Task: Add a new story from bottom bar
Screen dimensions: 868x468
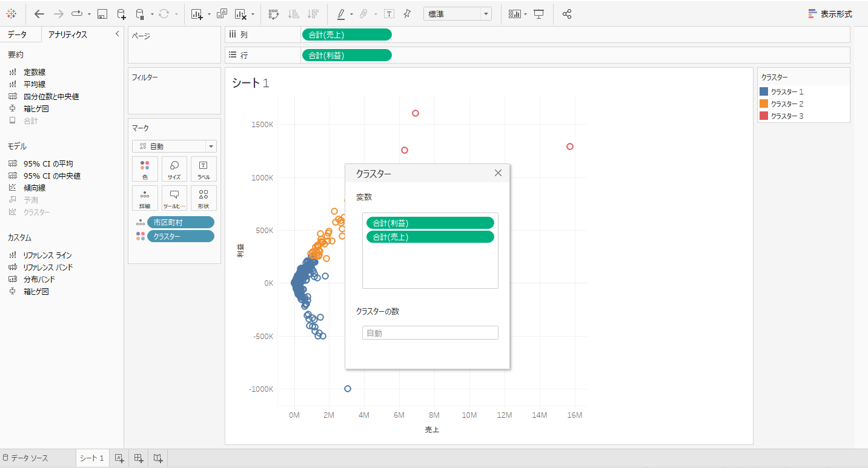Action: click(x=158, y=458)
